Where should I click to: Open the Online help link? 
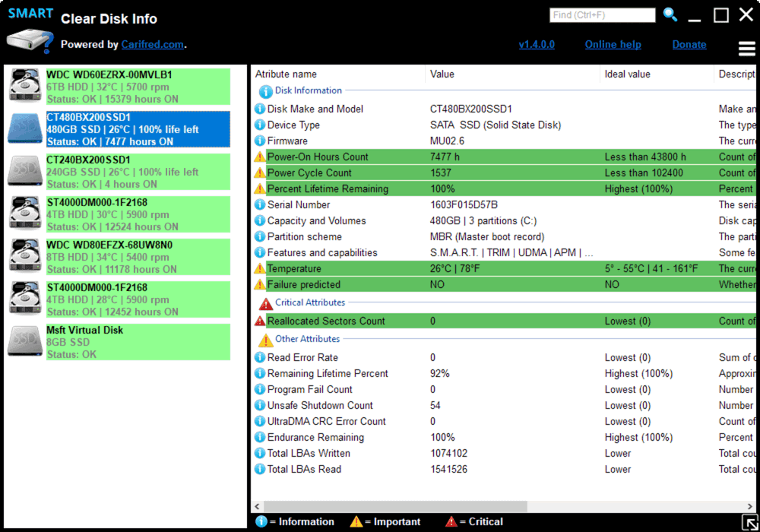click(x=613, y=45)
